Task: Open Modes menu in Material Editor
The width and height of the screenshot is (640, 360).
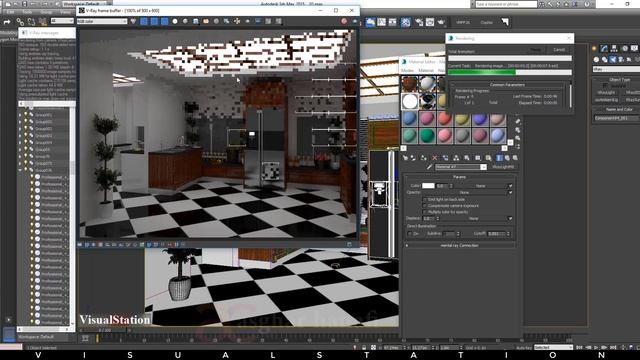Action: click(407, 71)
